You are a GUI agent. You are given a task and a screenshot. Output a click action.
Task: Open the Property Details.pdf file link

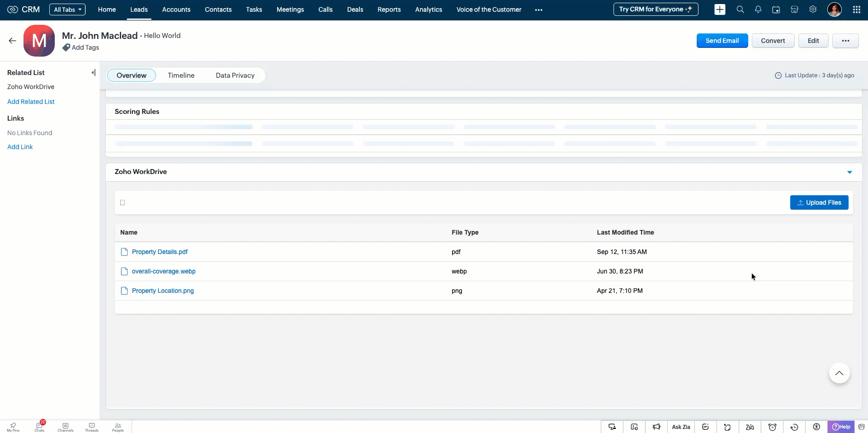click(x=160, y=252)
